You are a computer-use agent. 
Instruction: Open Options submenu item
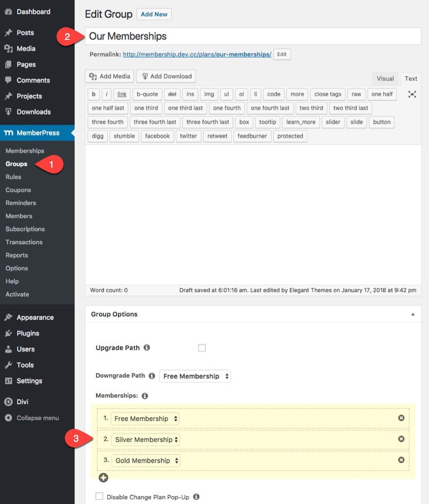tap(17, 268)
